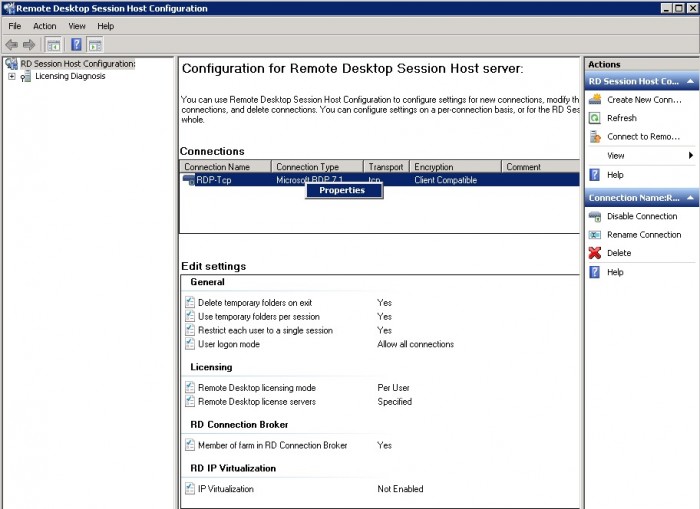Click the Help icon under Connection Name section

[595, 272]
